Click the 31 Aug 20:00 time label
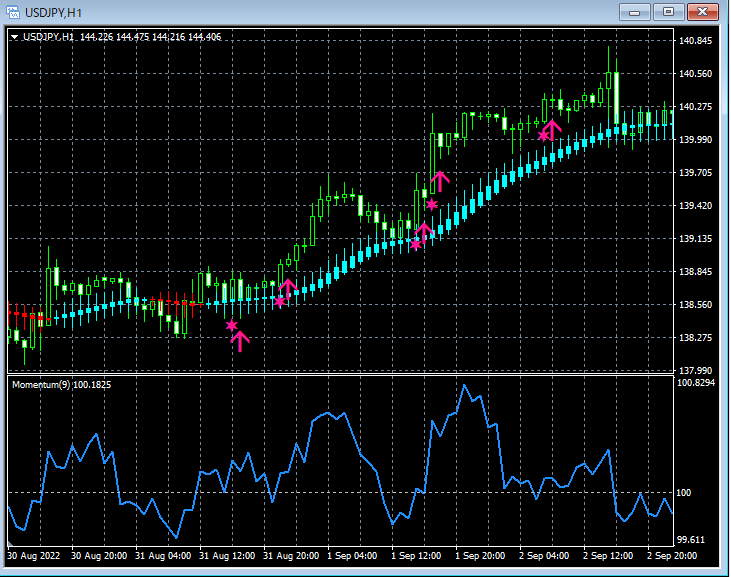This screenshot has width=731, height=577. [x=291, y=556]
